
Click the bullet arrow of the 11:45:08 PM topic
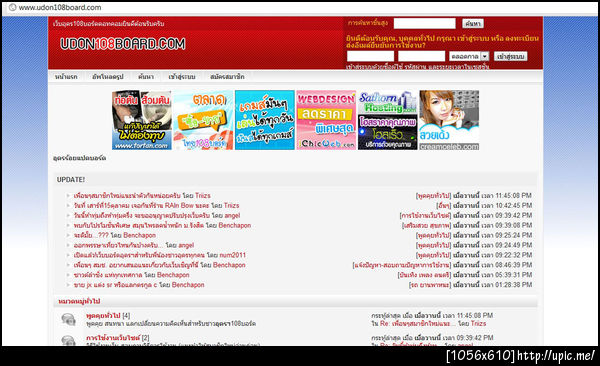[68, 196]
